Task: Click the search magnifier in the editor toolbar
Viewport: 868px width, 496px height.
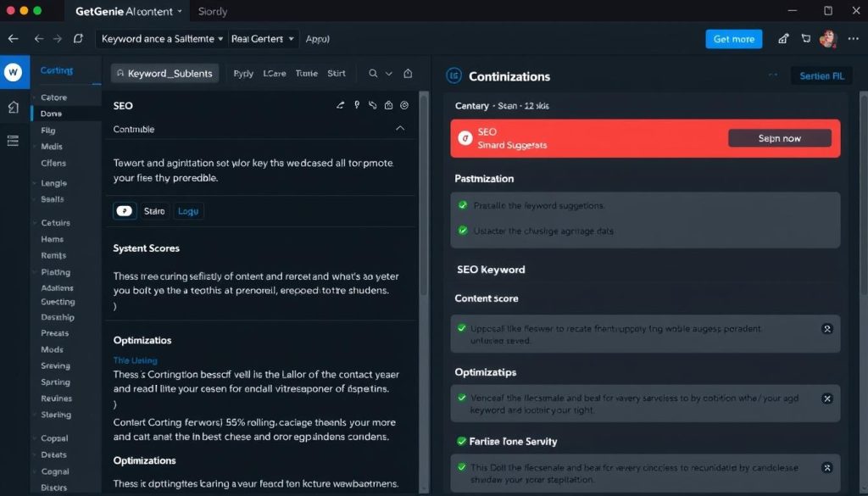Action: coord(373,74)
